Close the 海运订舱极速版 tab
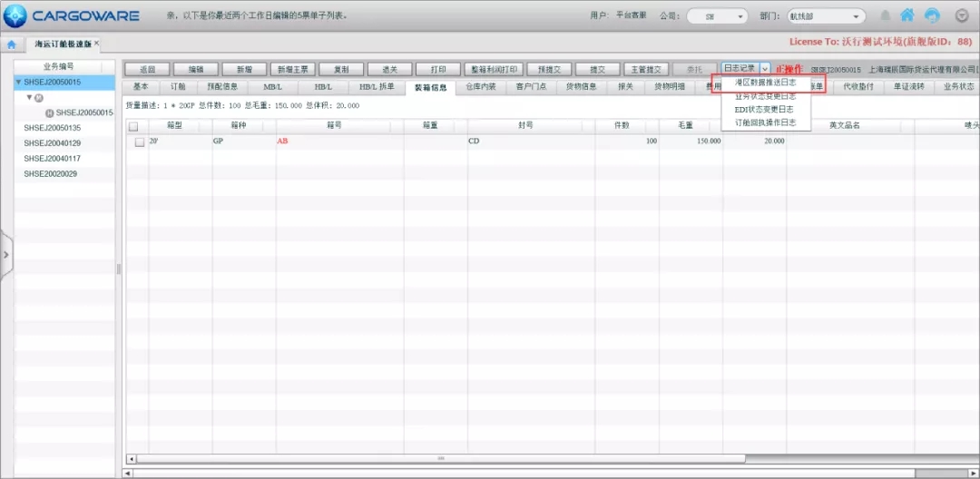The width and height of the screenshot is (980, 479). coord(97,44)
